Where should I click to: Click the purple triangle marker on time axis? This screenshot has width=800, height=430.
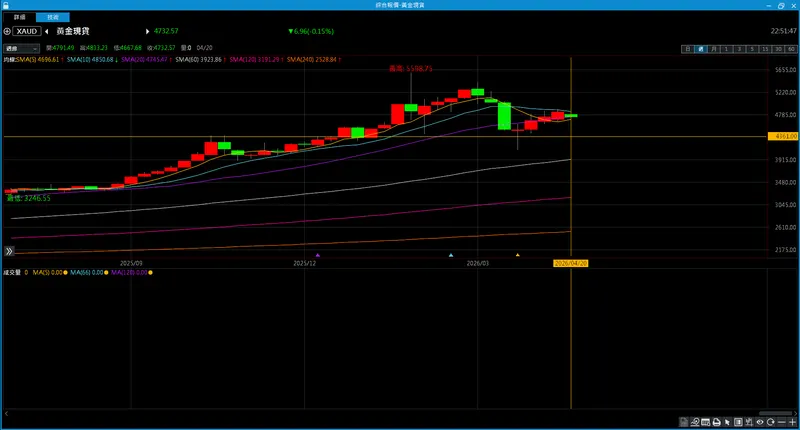click(318, 255)
